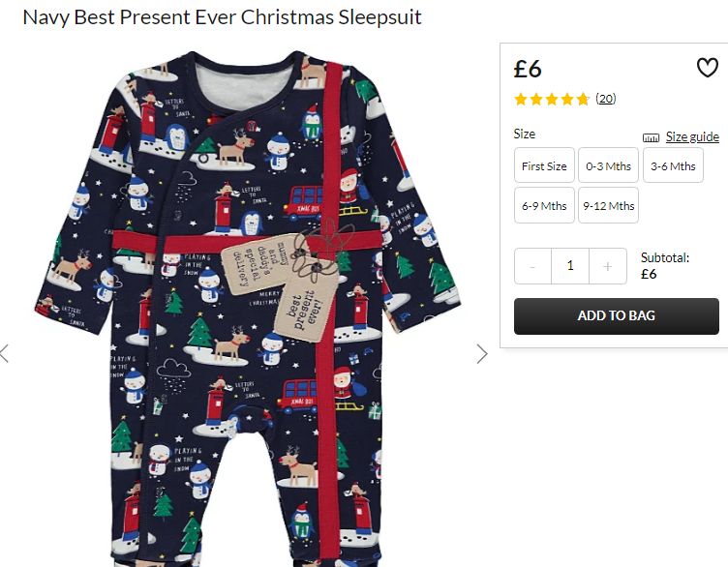
Task: Click ADD TO BAG button
Action: coord(616,316)
